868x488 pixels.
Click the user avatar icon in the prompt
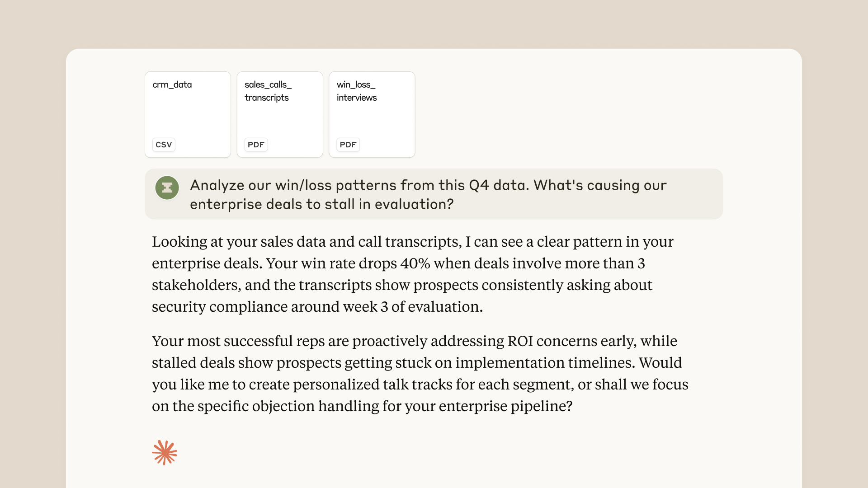tap(167, 188)
